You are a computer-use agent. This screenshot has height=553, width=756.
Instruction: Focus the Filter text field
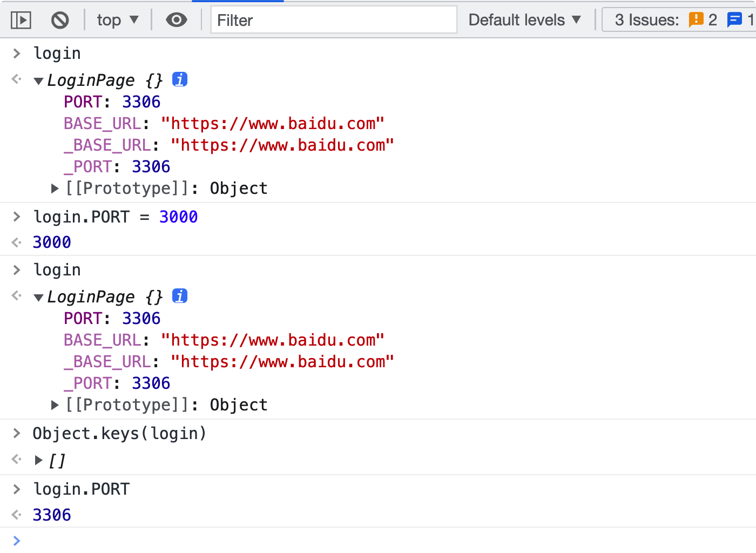click(x=334, y=21)
